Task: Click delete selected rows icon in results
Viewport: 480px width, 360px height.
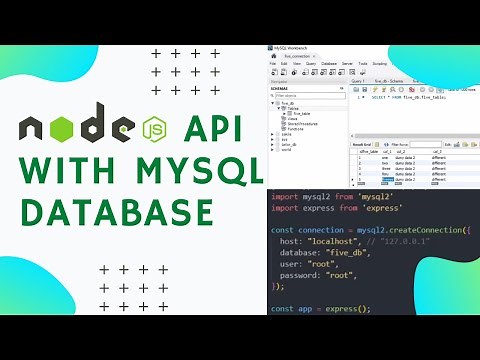Action: [x=474, y=144]
